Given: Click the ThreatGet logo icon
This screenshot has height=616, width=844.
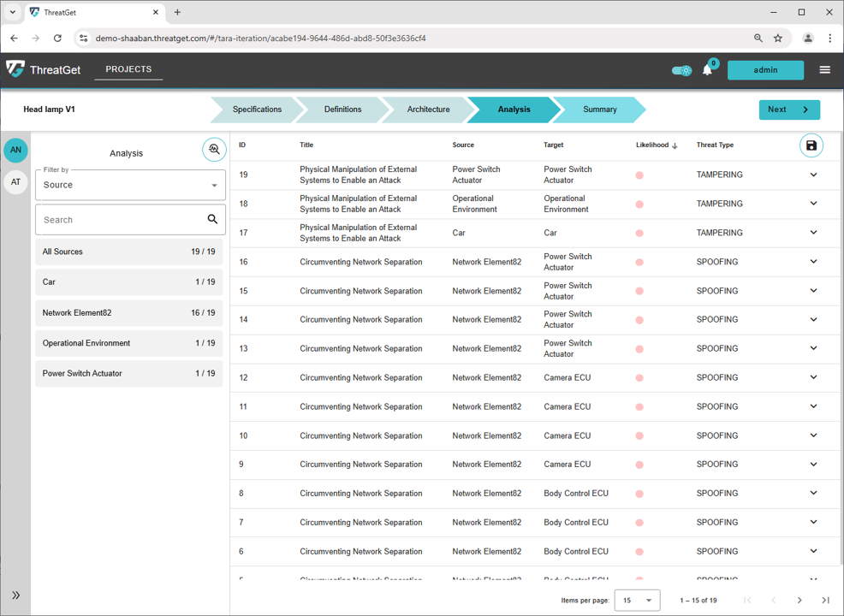Looking at the screenshot, I should 15,68.
